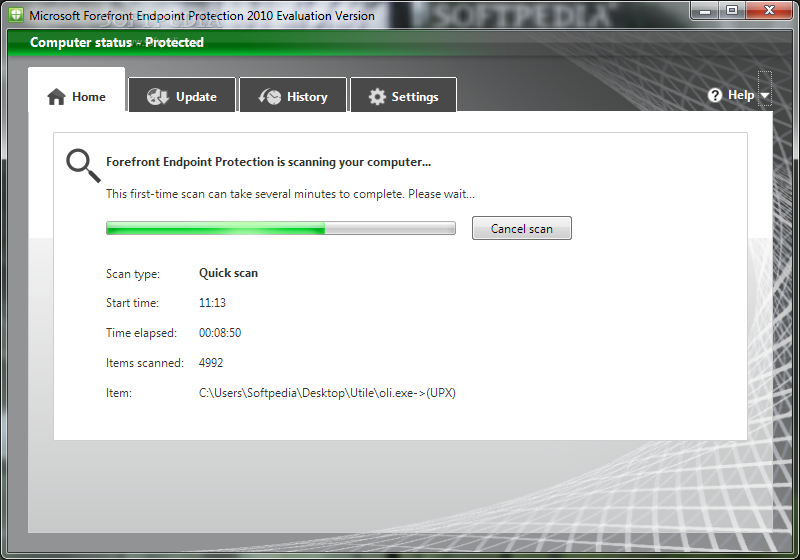Click the Forefront shield icon in title bar
Viewport: 800px width, 560px height.
click(16, 15)
